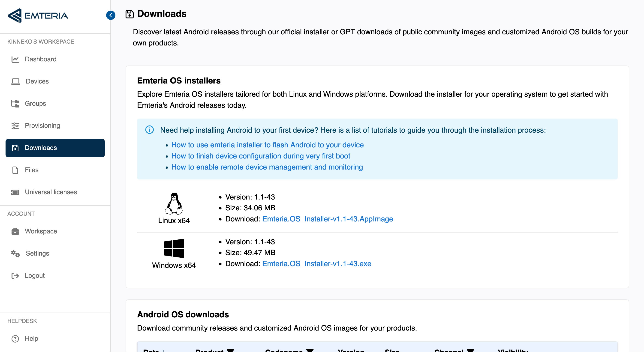Click the Linux penguin icon
This screenshot has width=644, height=352.
(174, 204)
